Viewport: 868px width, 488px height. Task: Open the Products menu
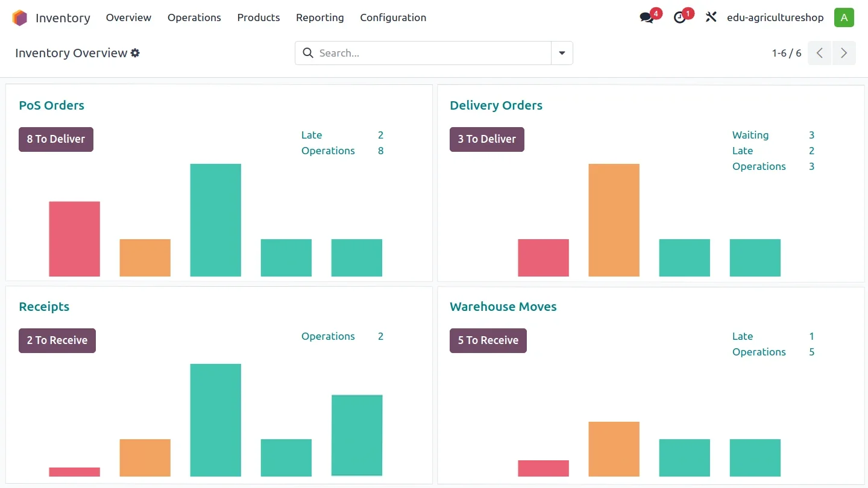(259, 17)
